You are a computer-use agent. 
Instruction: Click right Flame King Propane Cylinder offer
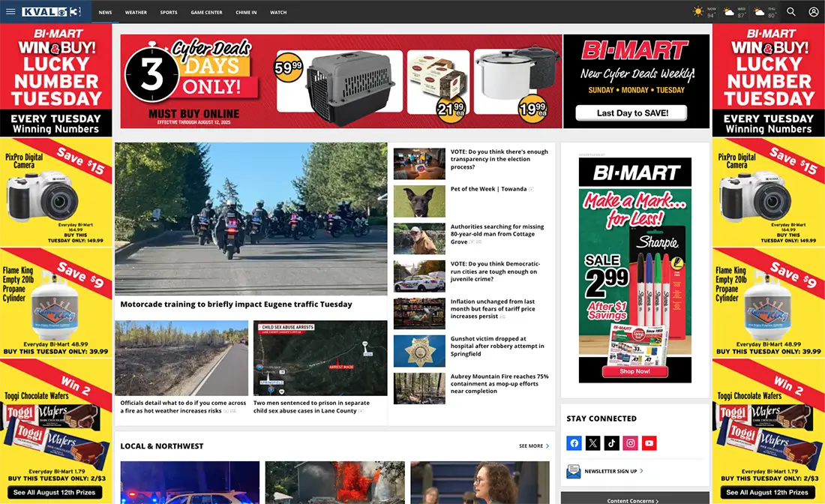tap(769, 303)
